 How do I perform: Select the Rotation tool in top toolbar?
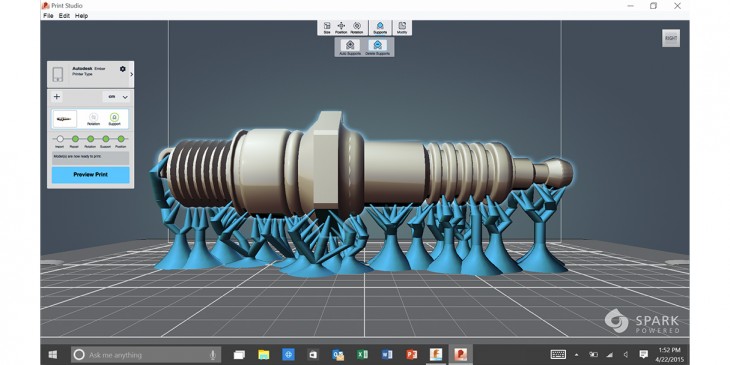(357, 28)
